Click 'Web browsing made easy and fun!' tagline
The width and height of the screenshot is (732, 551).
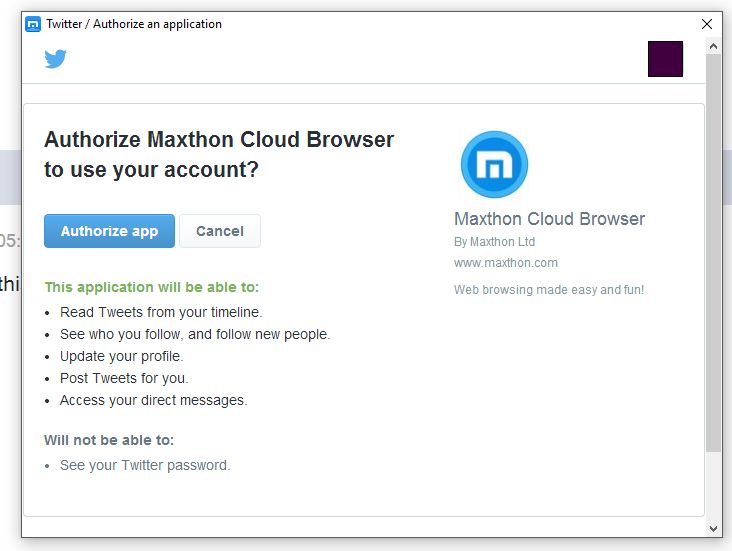[549, 290]
